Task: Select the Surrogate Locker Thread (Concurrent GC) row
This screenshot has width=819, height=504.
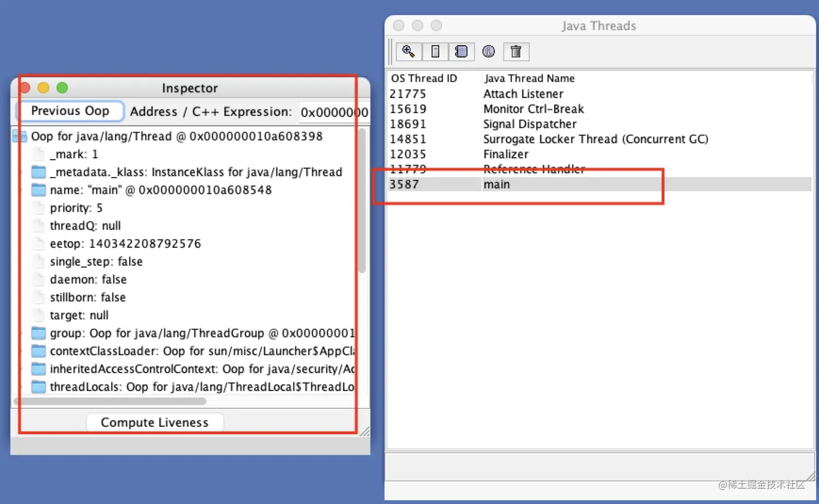Action: 600,139
